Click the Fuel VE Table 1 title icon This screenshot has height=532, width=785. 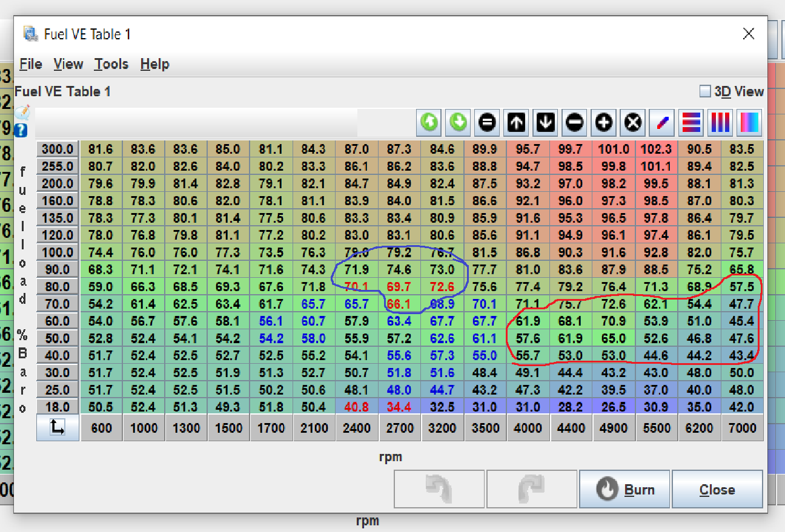30,33
